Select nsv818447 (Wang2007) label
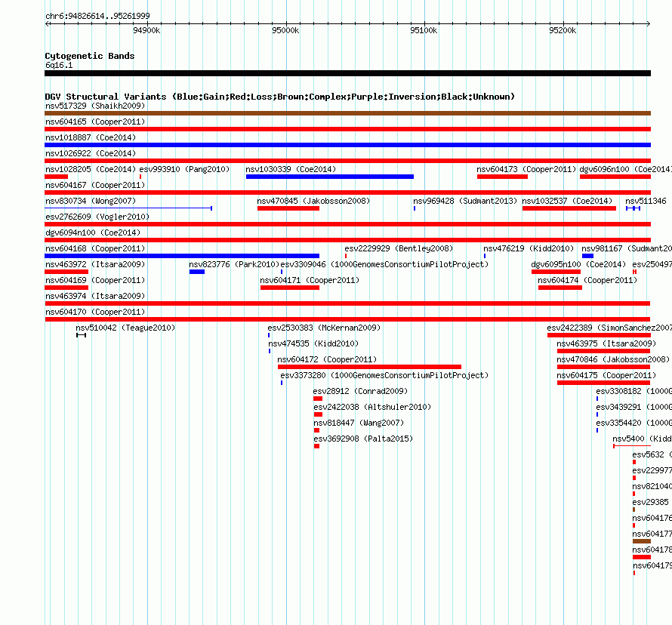Screen dimensions: 672x625 [359, 423]
